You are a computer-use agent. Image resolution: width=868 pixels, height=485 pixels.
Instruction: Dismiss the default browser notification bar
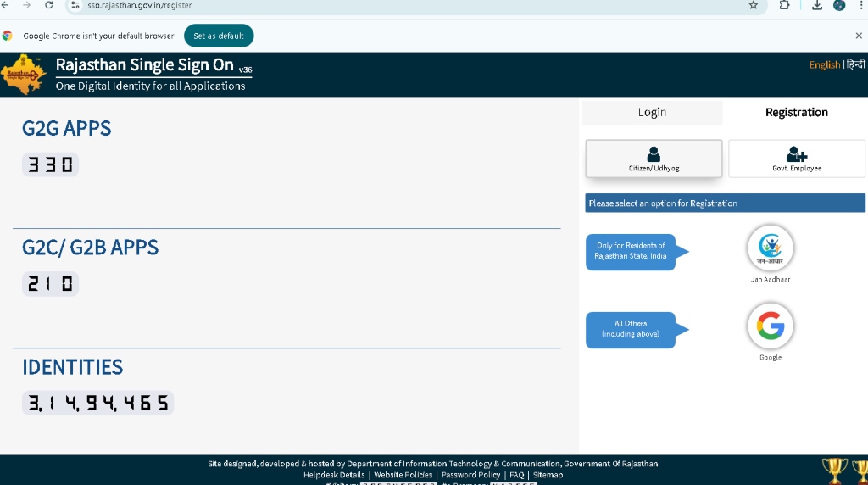tap(859, 36)
